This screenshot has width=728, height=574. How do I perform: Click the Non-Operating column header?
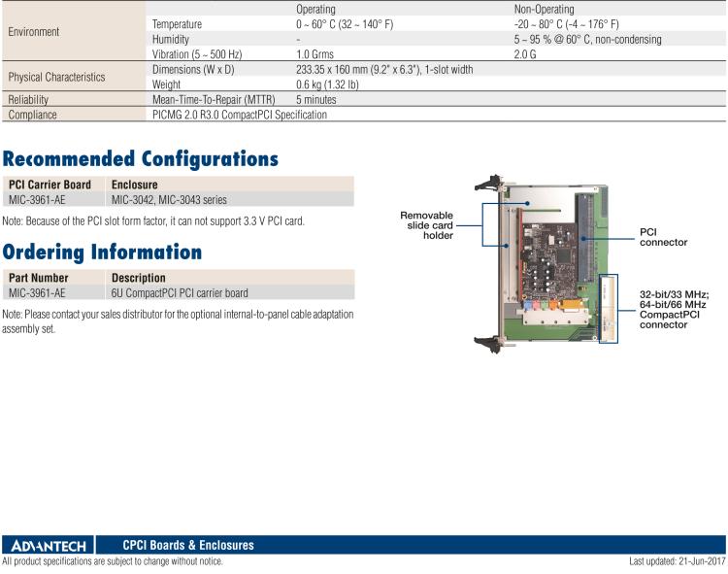pyautogui.click(x=544, y=9)
